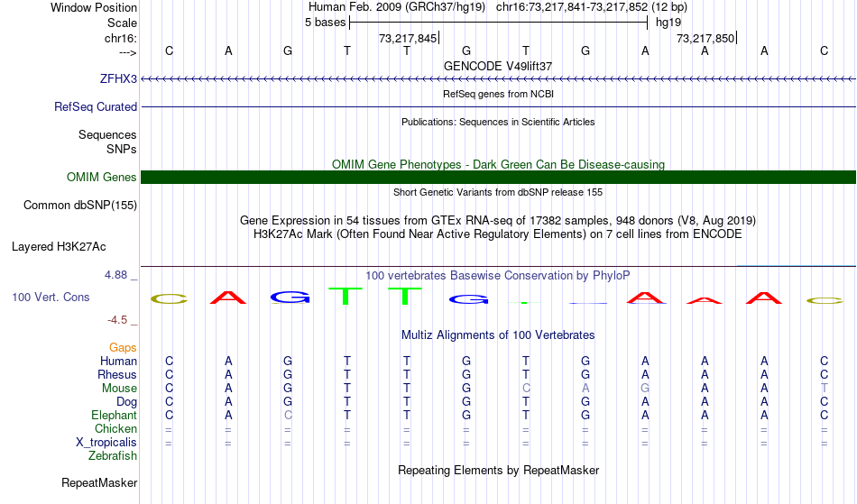Screen dimensions: 857x504
Task: Click the faded C mismatch in Elephant row
Action: pyautogui.click(x=288, y=415)
